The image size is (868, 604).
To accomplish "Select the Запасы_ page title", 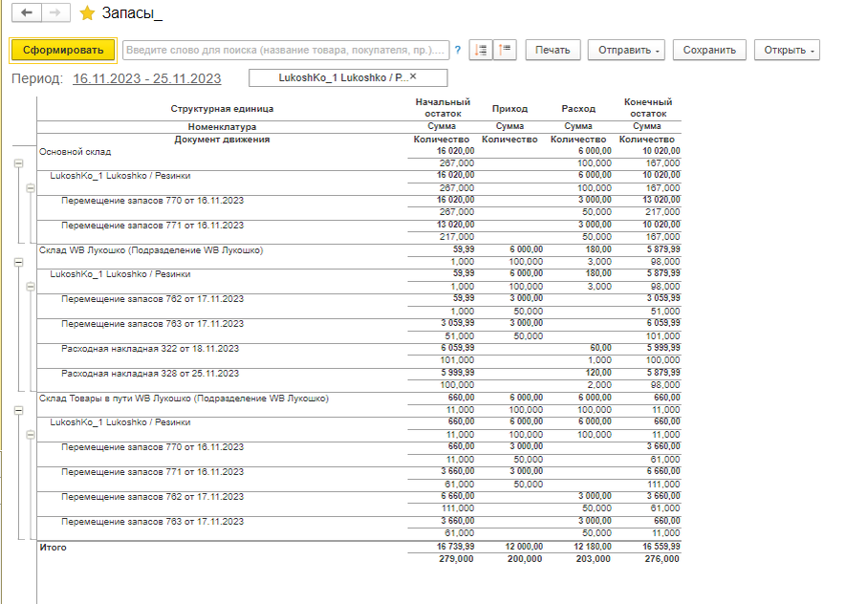I will [132, 12].
